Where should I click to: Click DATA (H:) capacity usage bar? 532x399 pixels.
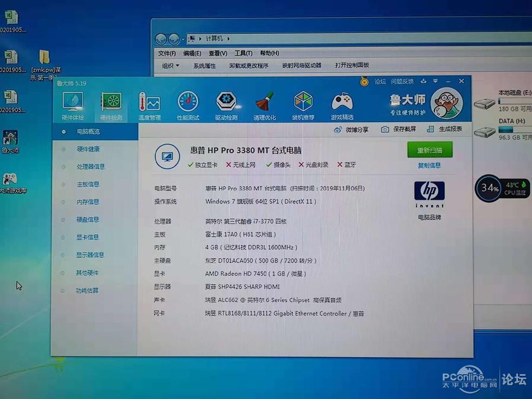[515, 129]
